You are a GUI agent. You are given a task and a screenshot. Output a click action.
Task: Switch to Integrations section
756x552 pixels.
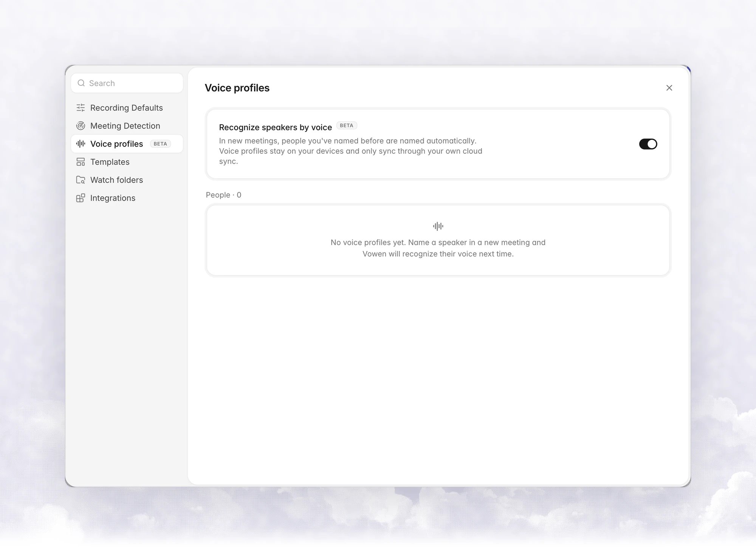[127, 198]
